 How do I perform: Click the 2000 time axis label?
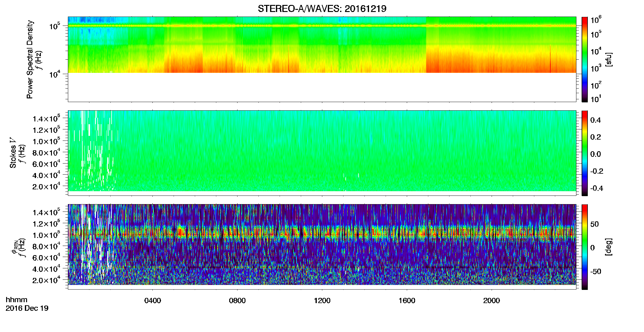coord(492,301)
